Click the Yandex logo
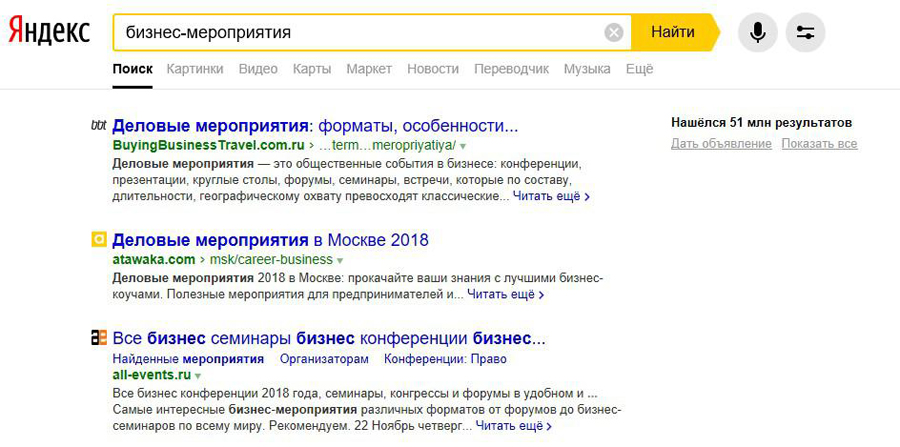900x447 pixels. 50,32
